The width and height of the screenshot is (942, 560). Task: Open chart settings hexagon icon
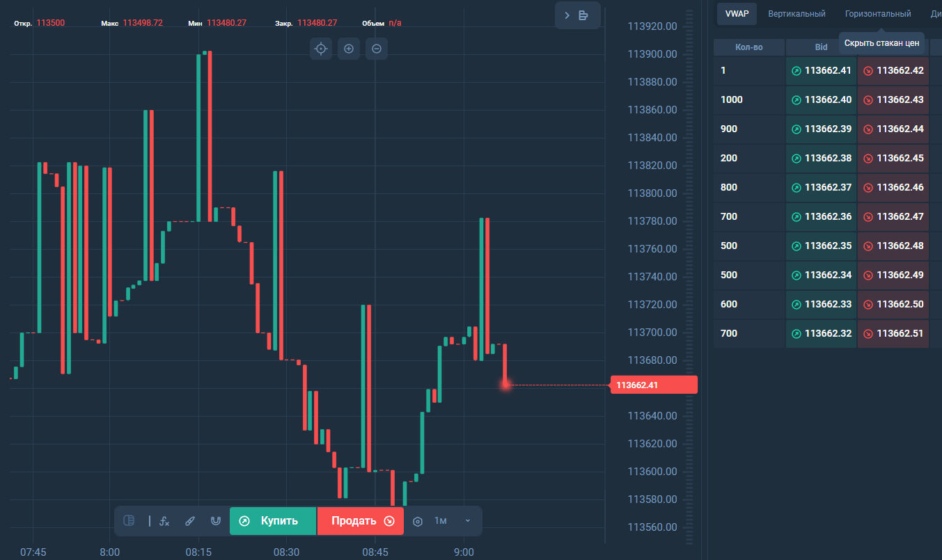418,521
